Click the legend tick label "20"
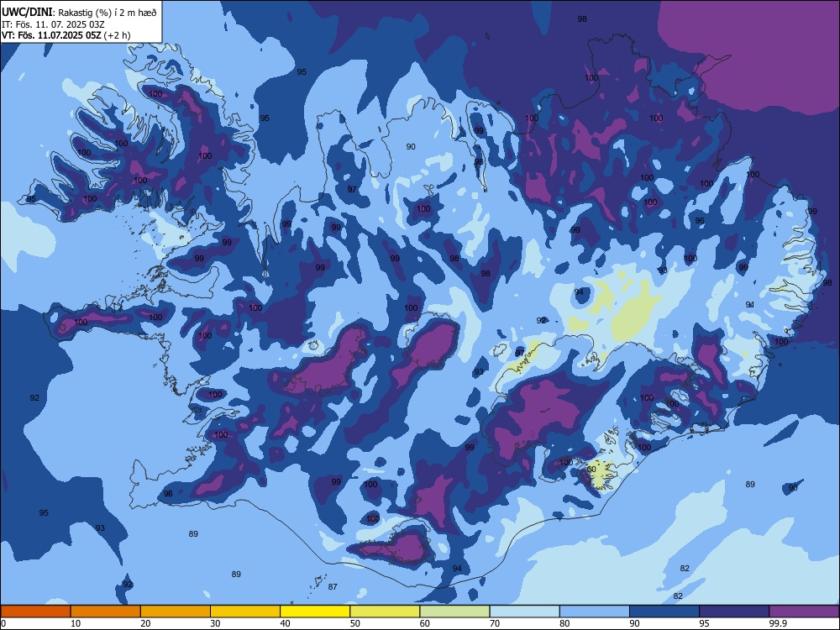 pyautogui.click(x=145, y=623)
